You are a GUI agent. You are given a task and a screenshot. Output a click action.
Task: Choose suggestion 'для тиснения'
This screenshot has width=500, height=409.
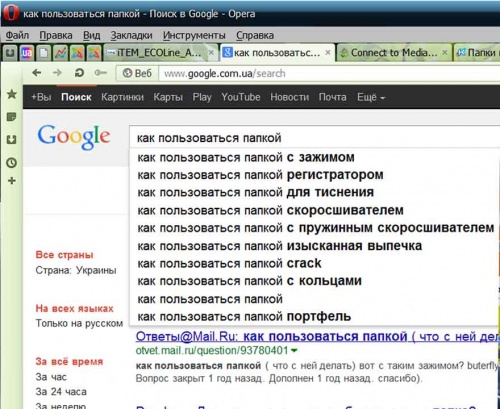coord(315,192)
